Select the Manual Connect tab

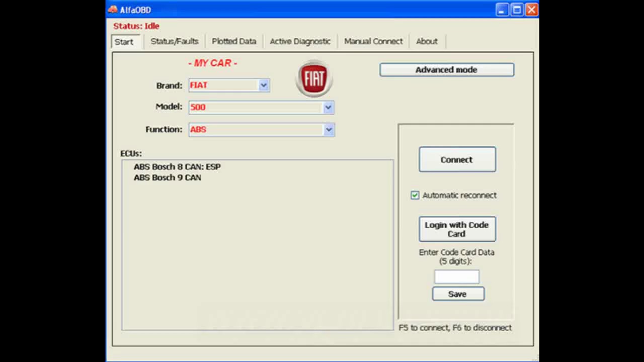pos(373,41)
